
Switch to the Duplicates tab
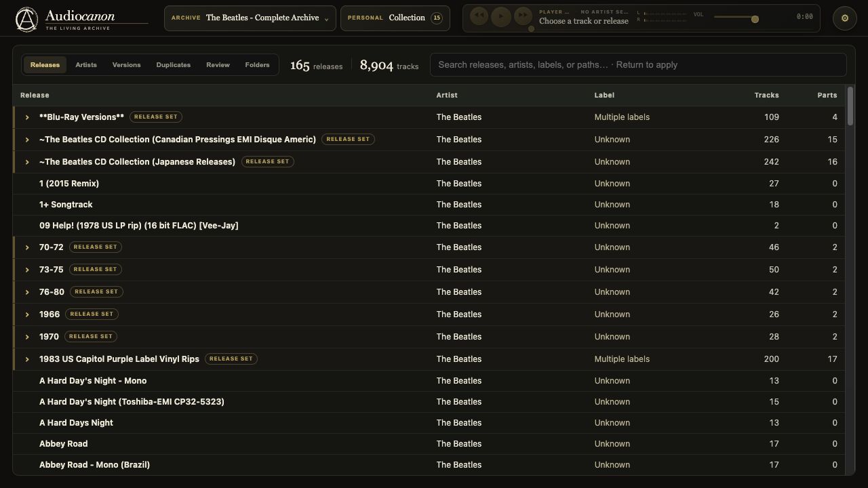173,65
